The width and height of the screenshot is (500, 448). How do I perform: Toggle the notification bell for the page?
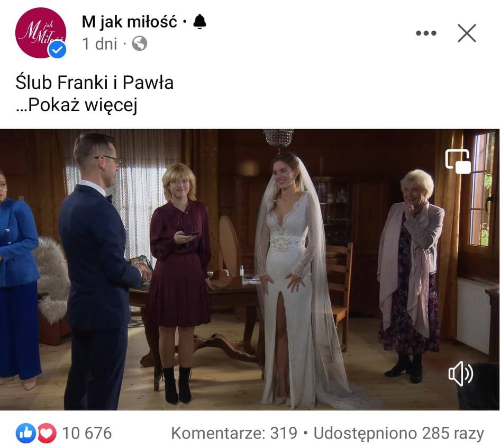(x=199, y=22)
